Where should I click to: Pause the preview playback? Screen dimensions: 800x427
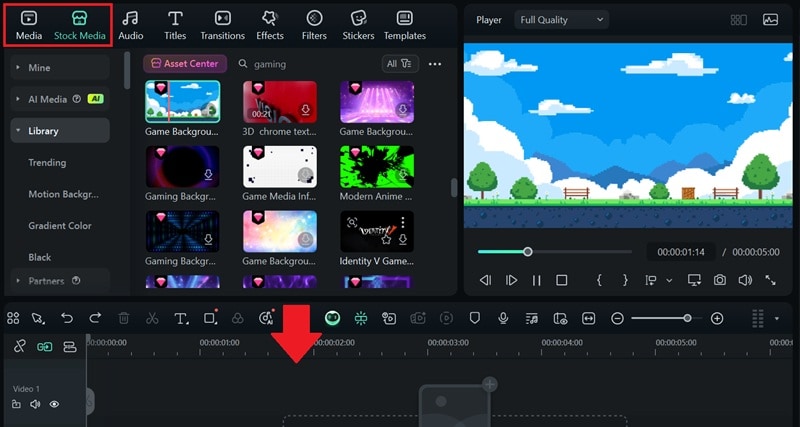(536, 280)
